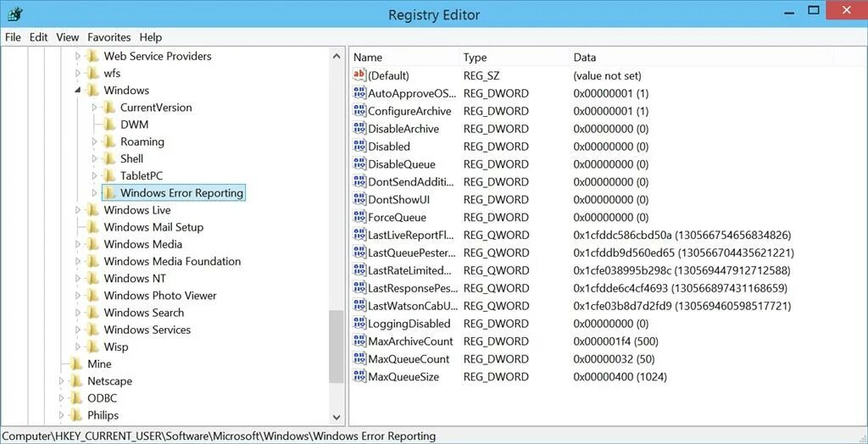Collapse the Windows key in tree
Screen dimensions: 868x444
77,90
